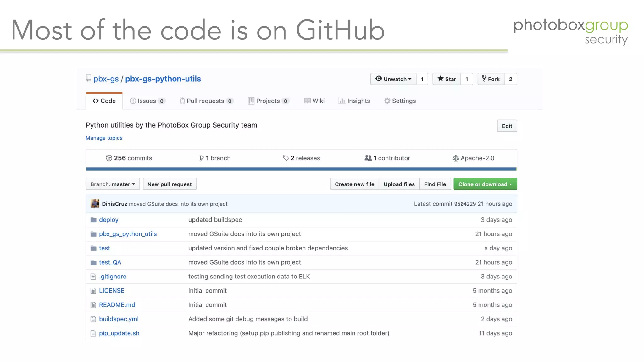Open the deploy folder
The image size is (644, 362).
tap(108, 220)
